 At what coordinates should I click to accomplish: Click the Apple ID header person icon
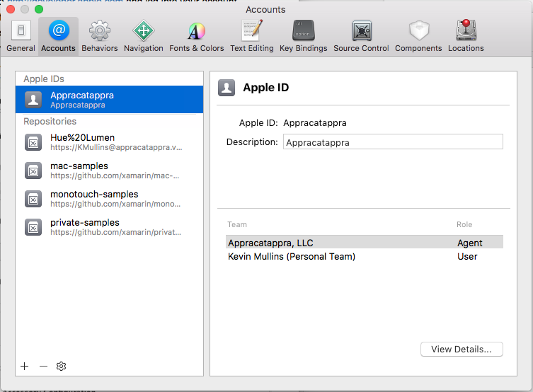227,88
